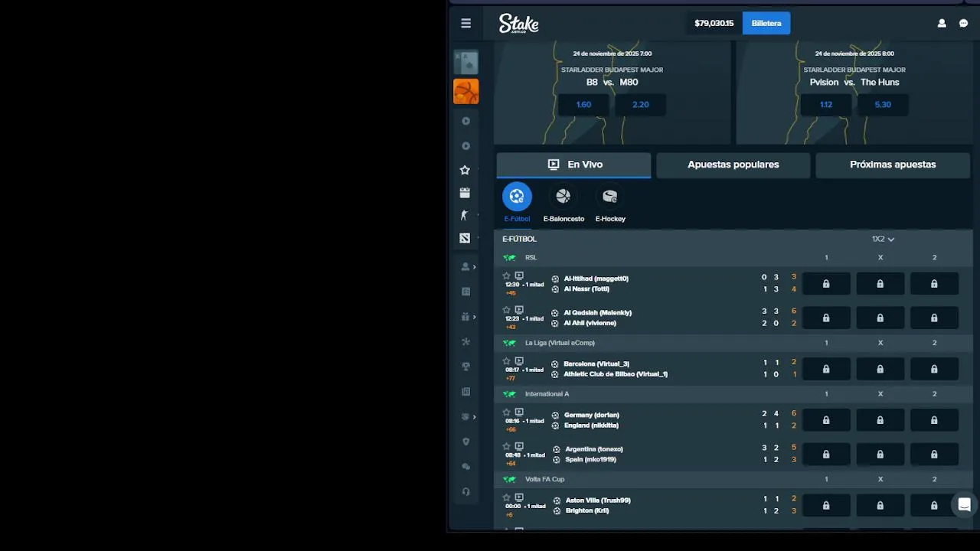980x551 pixels.
Task: Click the Stake logo
Action: 519,23
